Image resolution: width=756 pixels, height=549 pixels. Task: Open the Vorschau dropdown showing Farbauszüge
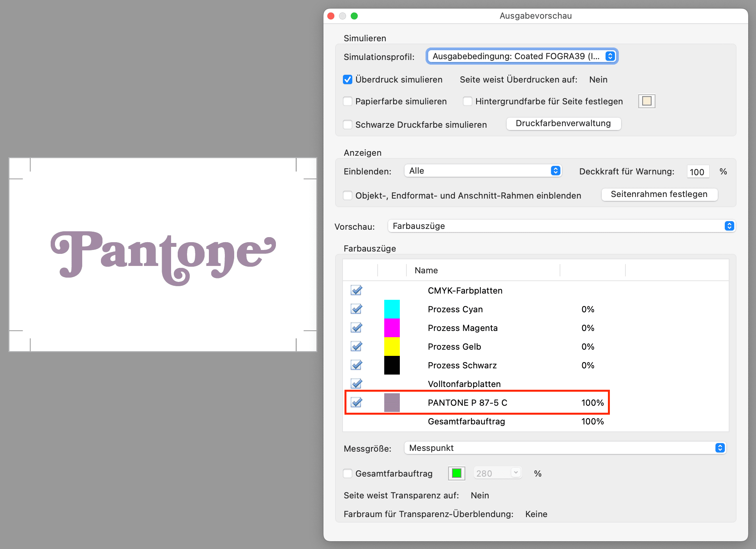point(562,226)
